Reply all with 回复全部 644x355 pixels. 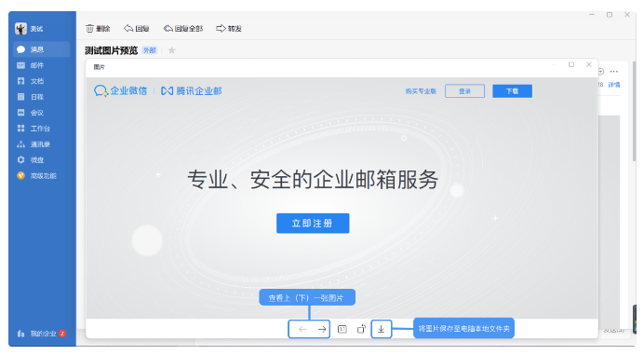point(183,28)
